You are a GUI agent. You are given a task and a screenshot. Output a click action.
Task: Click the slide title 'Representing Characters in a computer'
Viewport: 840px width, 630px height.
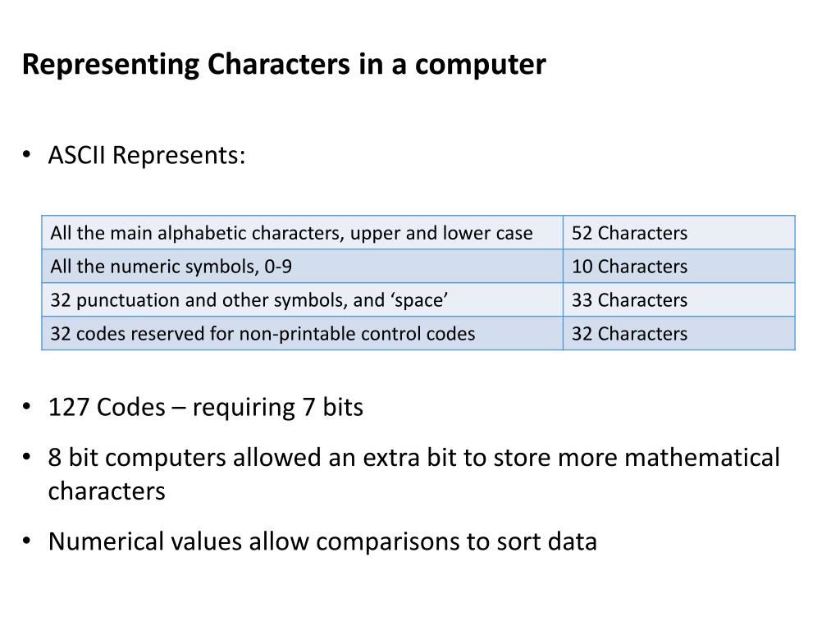point(284,65)
